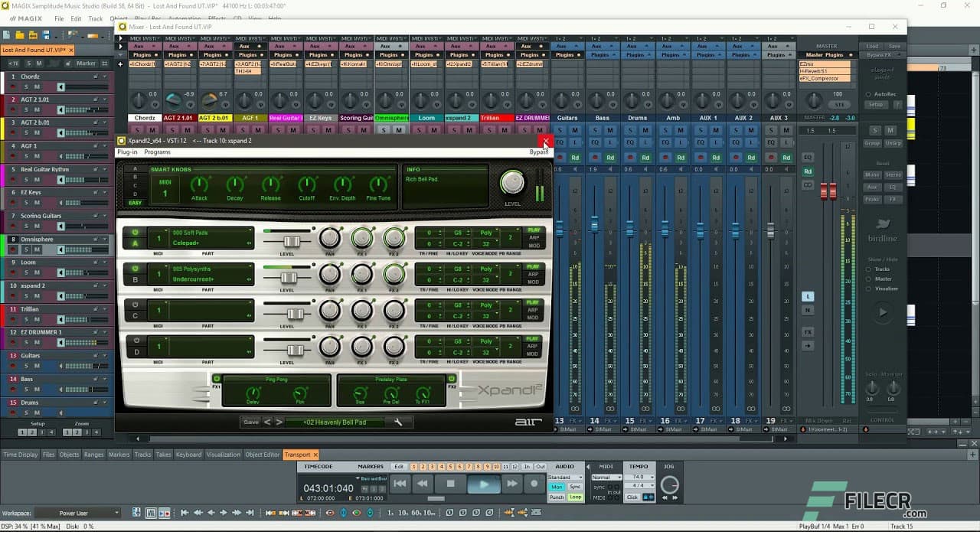Toggle Mon monitoring in the Audio section
The width and height of the screenshot is (980, 551).
pyautogui.click(x=557, y=487)
